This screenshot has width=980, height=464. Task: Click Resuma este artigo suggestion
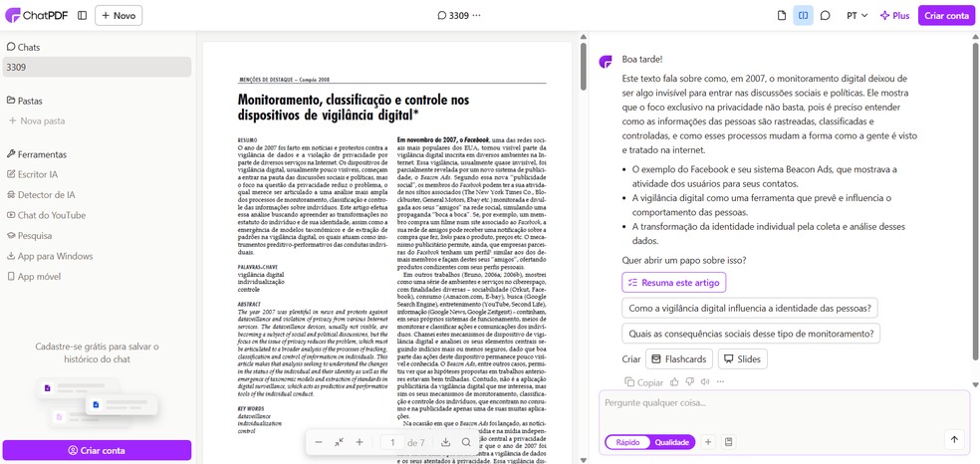click(x=673, y=282)
